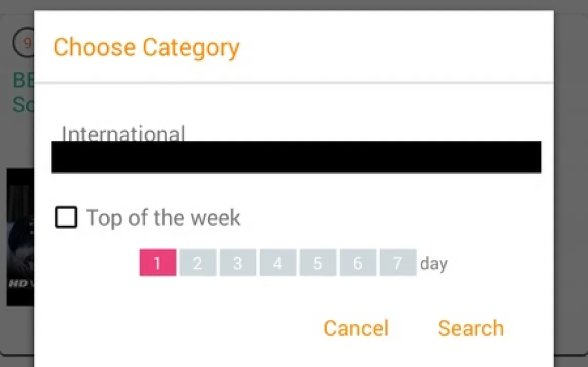Open the International category dropdown
588x367 pixels.
123,134
